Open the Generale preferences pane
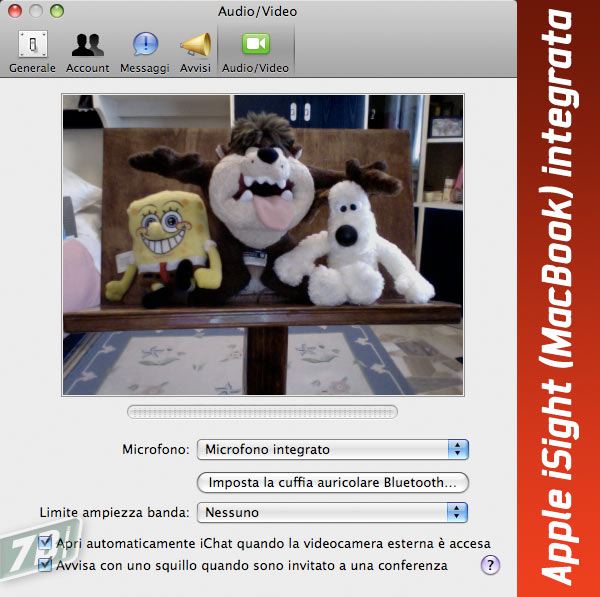 point(33,52)
